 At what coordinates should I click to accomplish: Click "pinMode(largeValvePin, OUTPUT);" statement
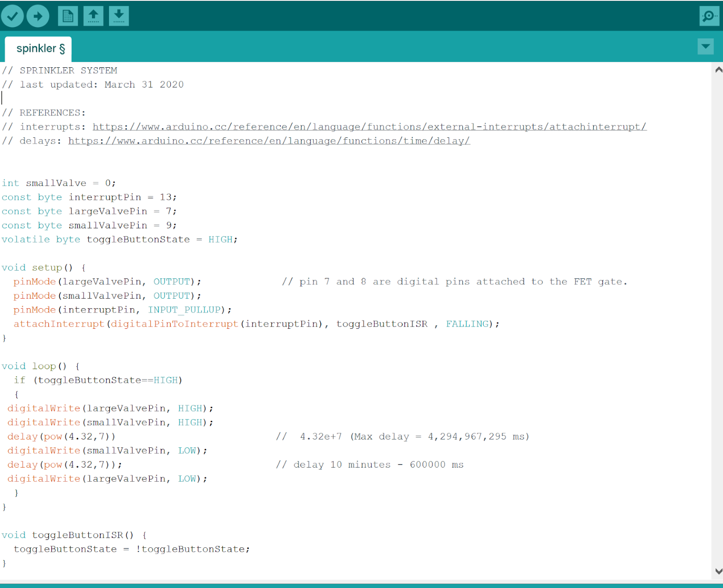click(107, 282)
